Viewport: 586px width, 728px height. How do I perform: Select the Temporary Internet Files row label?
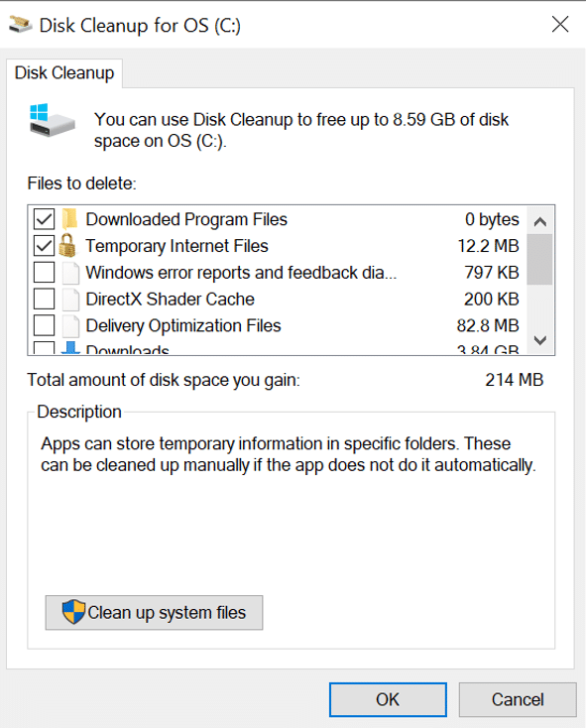pos(176,246)
